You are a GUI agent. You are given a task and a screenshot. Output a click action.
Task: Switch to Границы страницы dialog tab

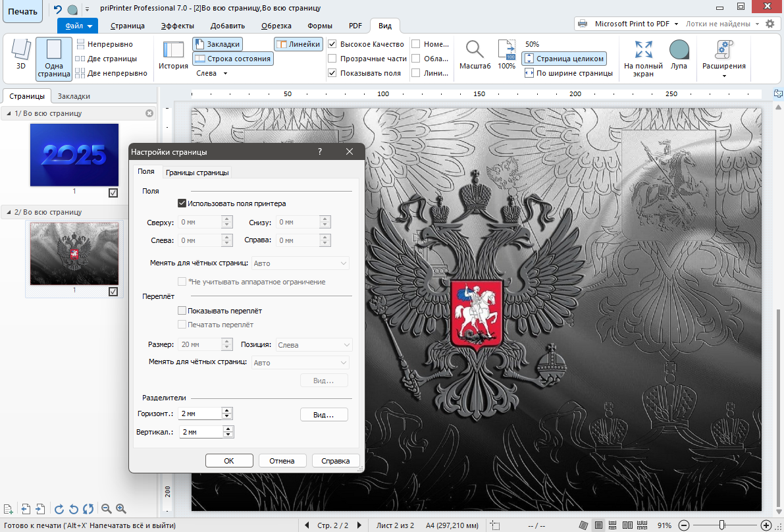coord(197,173)
